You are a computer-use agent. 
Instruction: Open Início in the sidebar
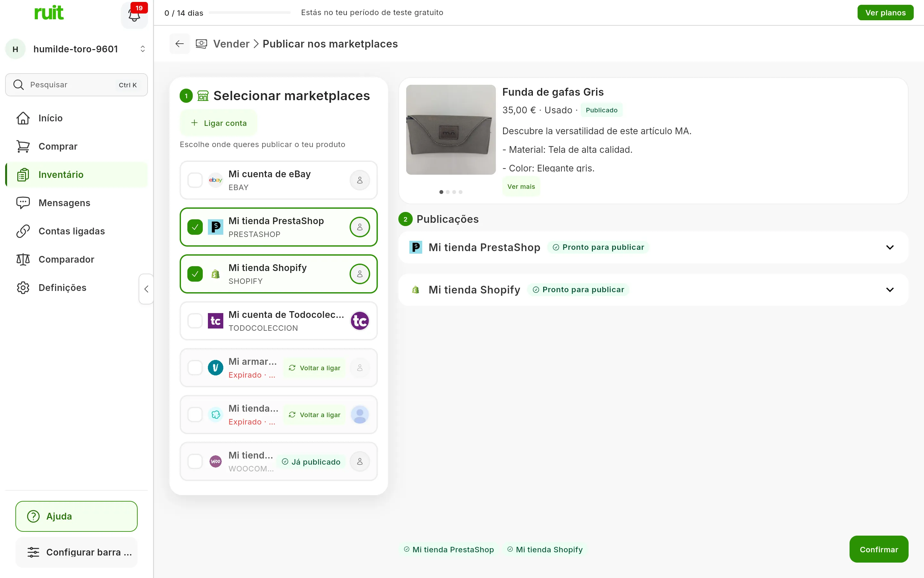pyautogui.click(x=76, y=118)
